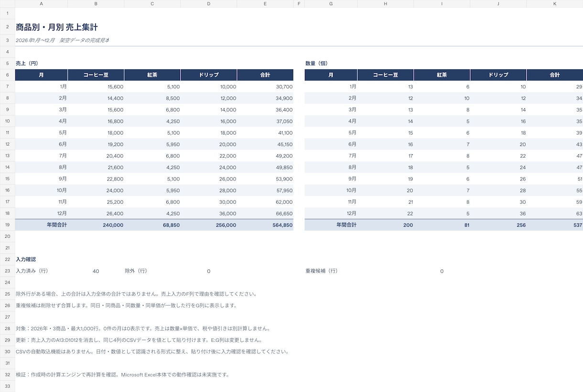Select quantity total 29 for 1月
This screenshot has height=392, width=583.
555,86
